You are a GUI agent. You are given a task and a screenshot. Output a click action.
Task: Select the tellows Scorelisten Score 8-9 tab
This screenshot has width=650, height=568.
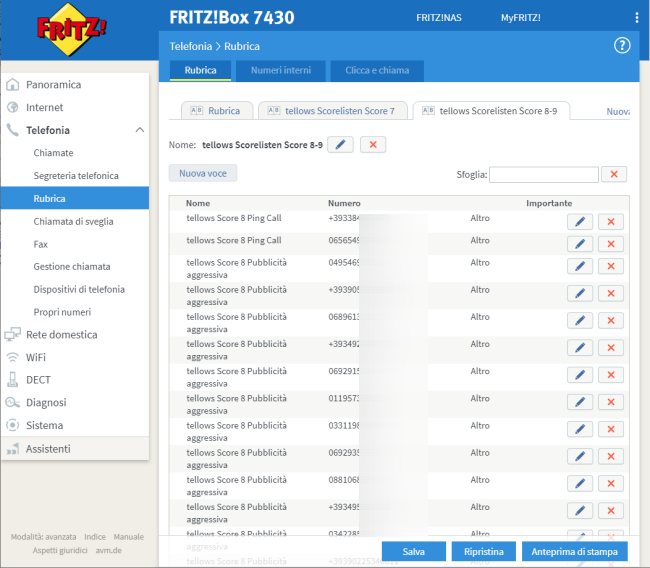point(492,111)
